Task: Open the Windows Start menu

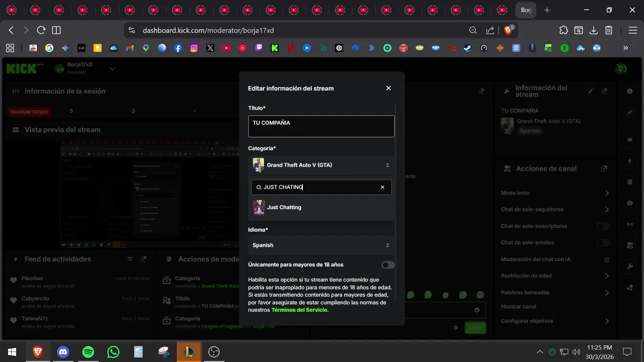Action: (12, 351)
